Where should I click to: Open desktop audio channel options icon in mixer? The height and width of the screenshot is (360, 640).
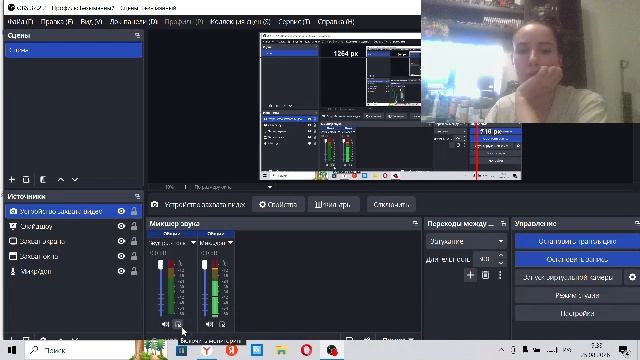[x=178, y=324]
